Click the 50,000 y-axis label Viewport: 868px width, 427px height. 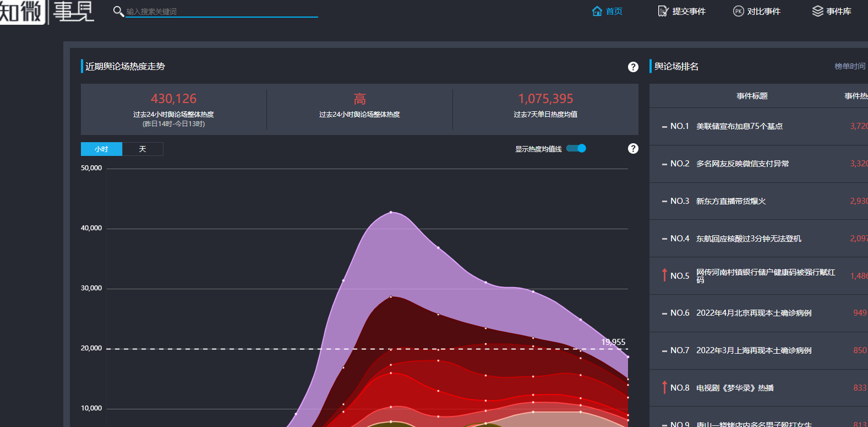click(x=91, y=168)
